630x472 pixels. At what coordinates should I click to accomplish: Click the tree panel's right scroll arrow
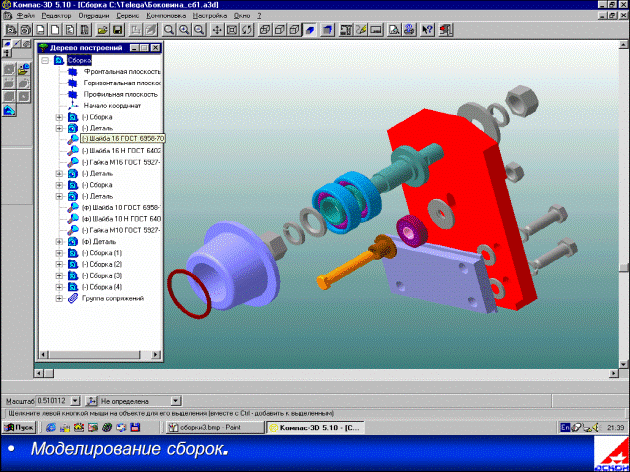coord(156,355)
